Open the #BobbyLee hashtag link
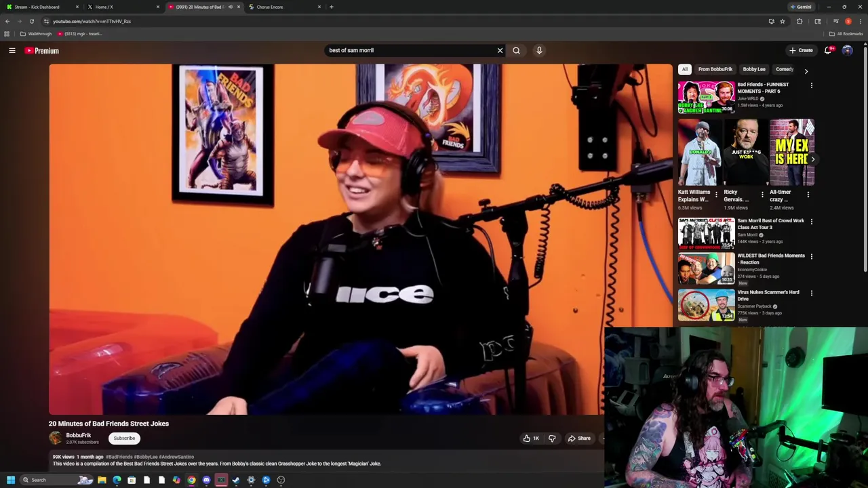Viewport: 868px width, 488px height. point(145,457)
